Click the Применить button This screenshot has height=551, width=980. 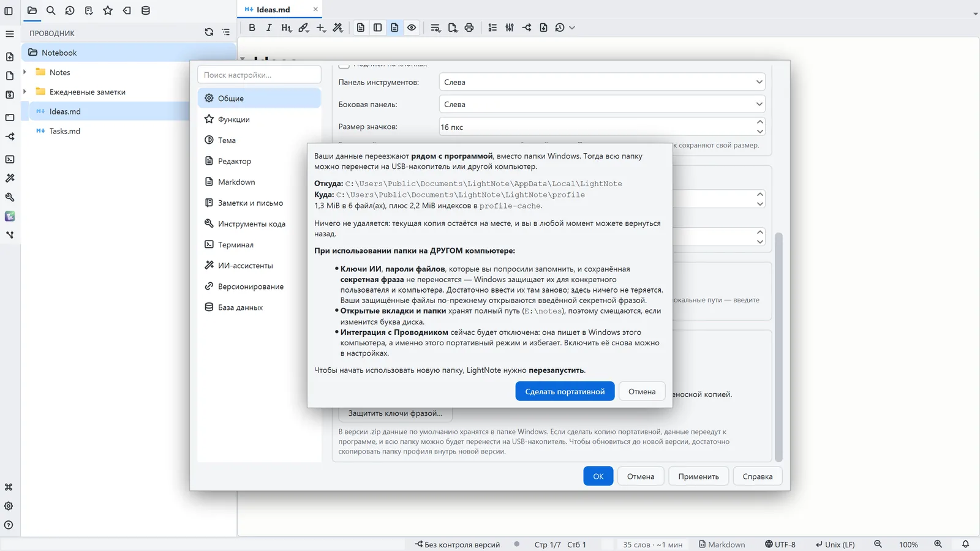pyautogui.click(x=698, y=476)
